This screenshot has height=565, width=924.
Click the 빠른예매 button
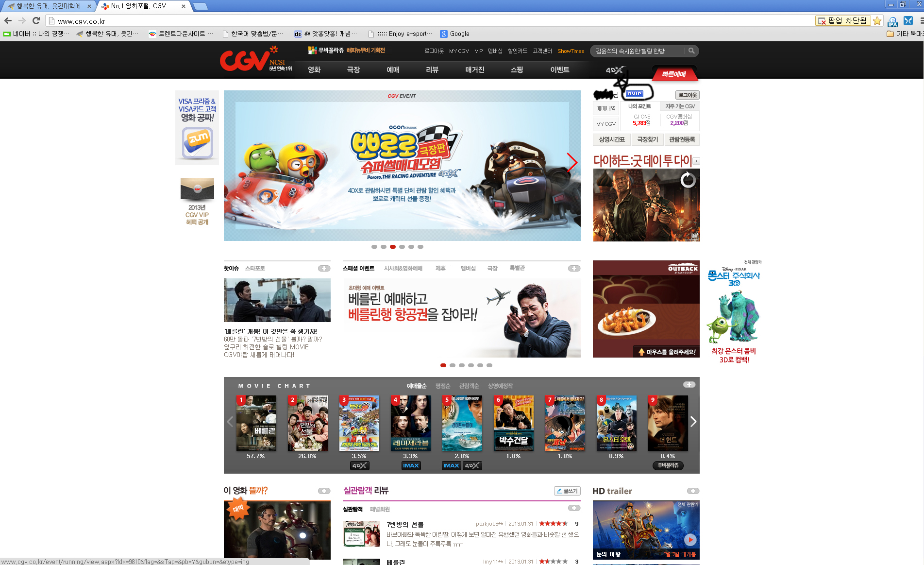click(674, 74)
